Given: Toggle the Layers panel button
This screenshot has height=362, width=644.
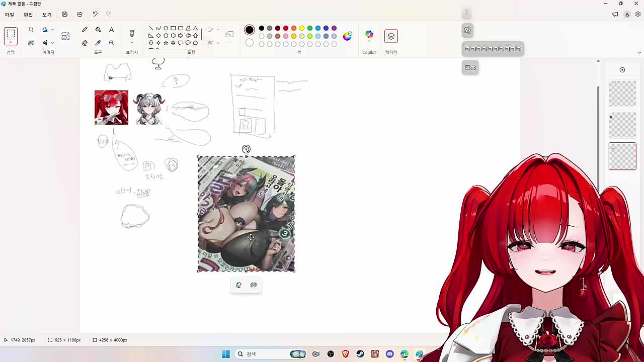Looking at the screenshot, I should click(391, 36).
